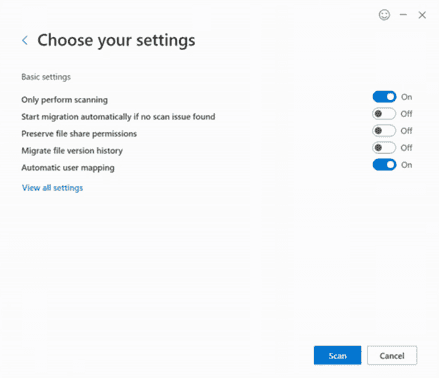
Task: Click the Only perform scanning label
Action: click(x=64, y=100)
